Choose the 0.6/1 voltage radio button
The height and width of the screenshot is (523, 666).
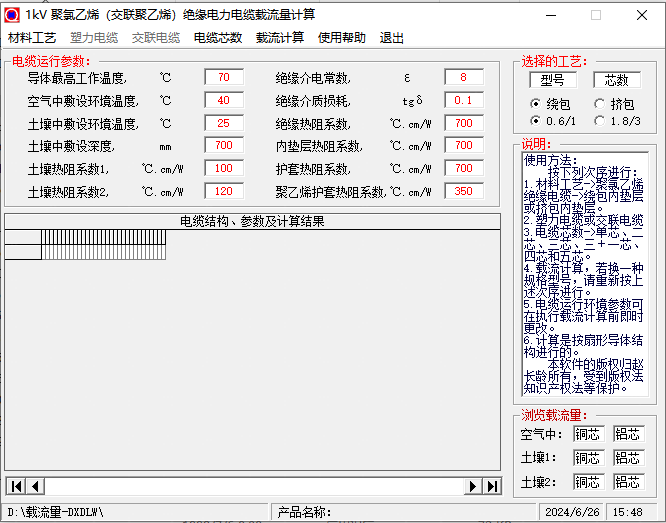pos(536,121)
